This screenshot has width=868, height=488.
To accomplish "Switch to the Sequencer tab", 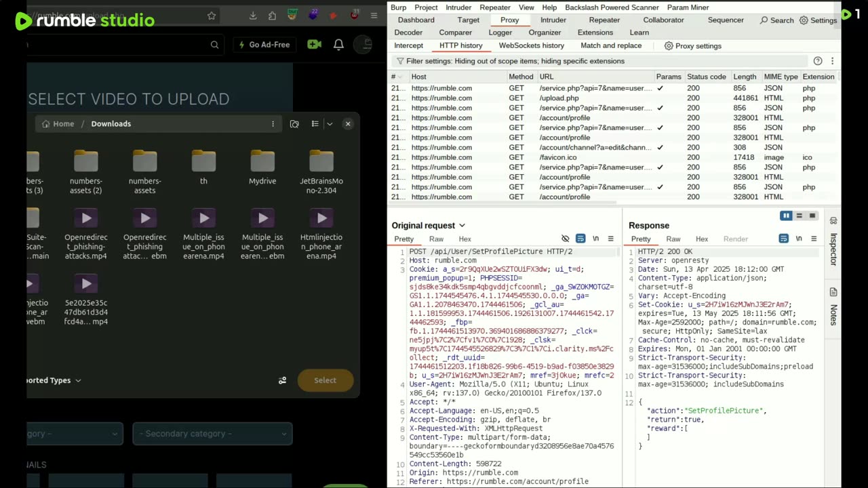I will point(726,20).
